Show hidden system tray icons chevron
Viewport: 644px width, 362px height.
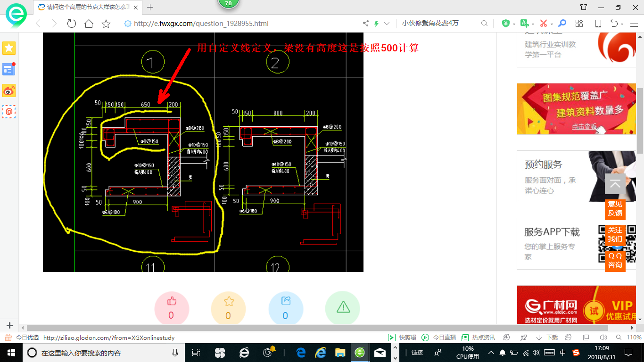(491, 353)
